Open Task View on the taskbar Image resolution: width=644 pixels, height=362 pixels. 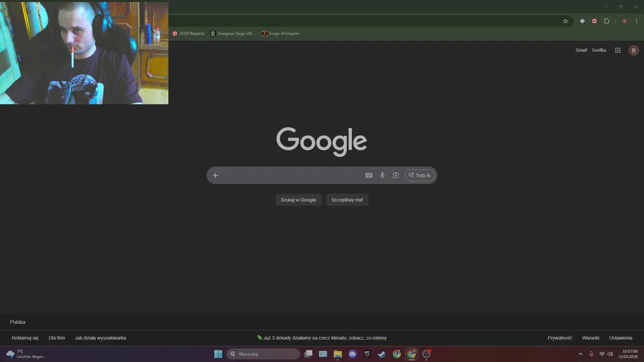pos(308,354)
